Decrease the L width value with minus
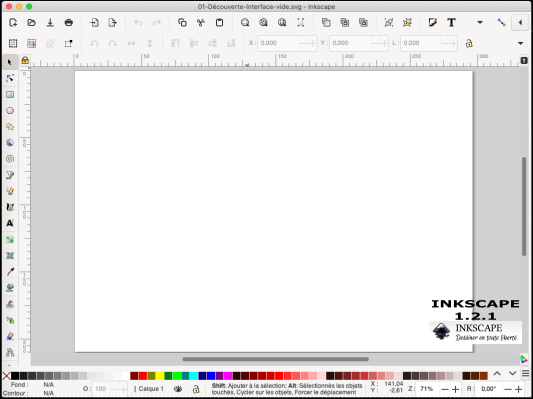Viewport: 533px width, 399px height. (445, 43)
